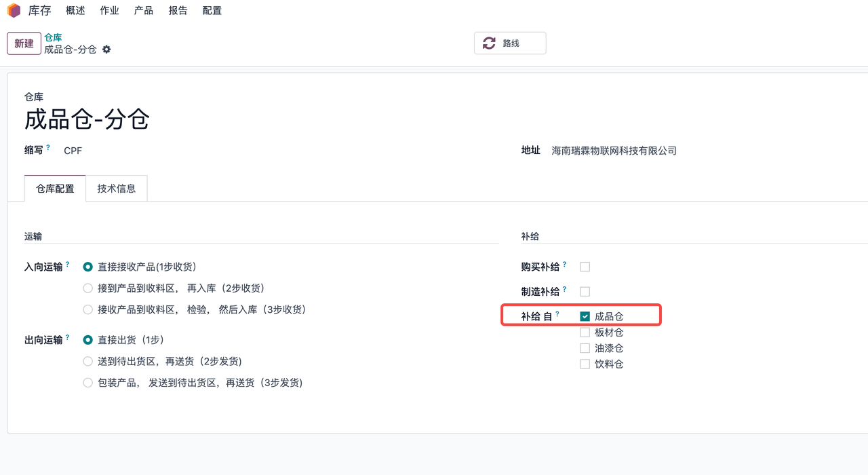
Task: Switch to the 仓库配置 tab
Action: 55,189
